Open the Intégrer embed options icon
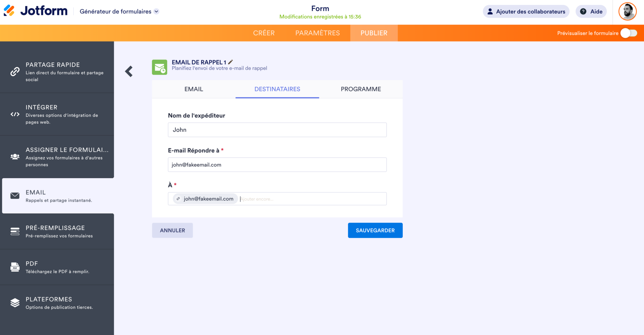Viewport: 644px width, 335px height. pyautogui.click(x=15, y=114)
